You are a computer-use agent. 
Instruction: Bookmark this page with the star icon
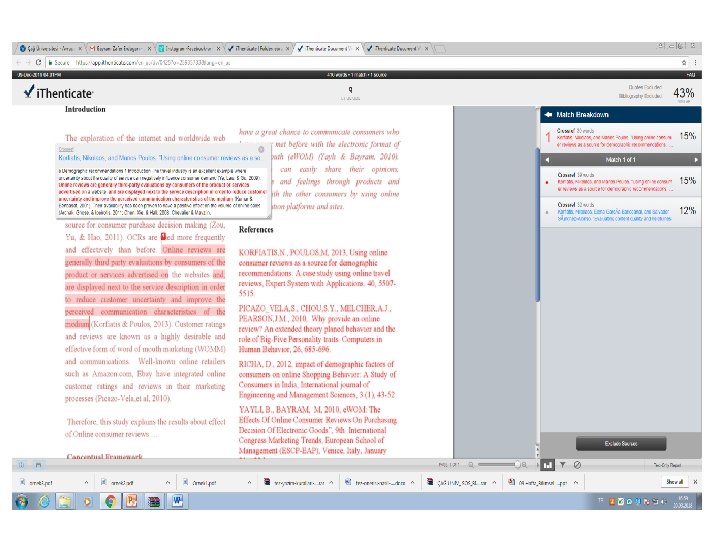[x=684, y=62]
